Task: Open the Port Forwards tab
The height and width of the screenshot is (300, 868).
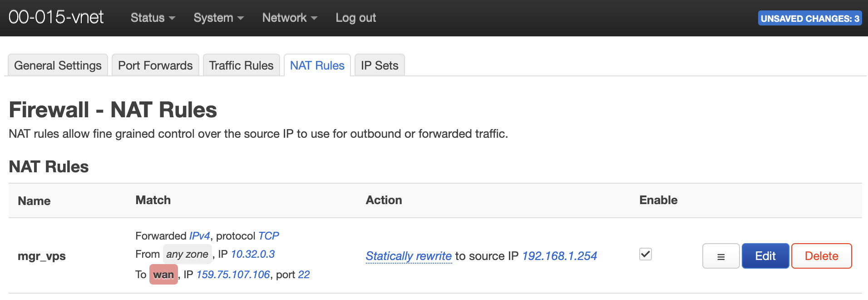Action: tap(155, 65)
